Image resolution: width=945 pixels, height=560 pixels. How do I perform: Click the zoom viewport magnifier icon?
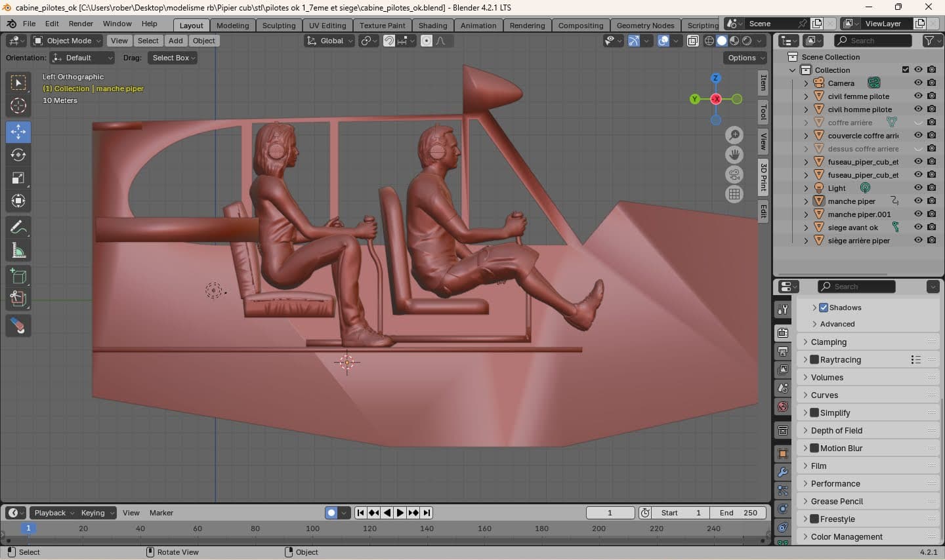click(x=734, y=135)
